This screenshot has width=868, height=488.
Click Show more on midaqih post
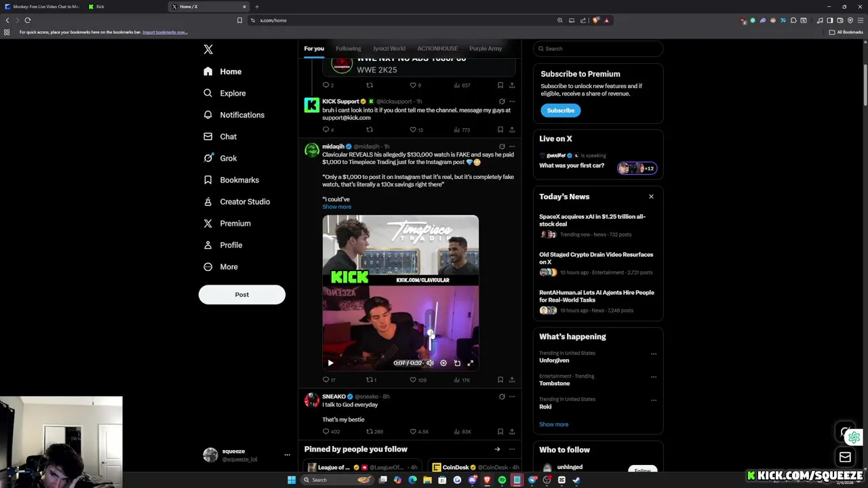point(337,207)
